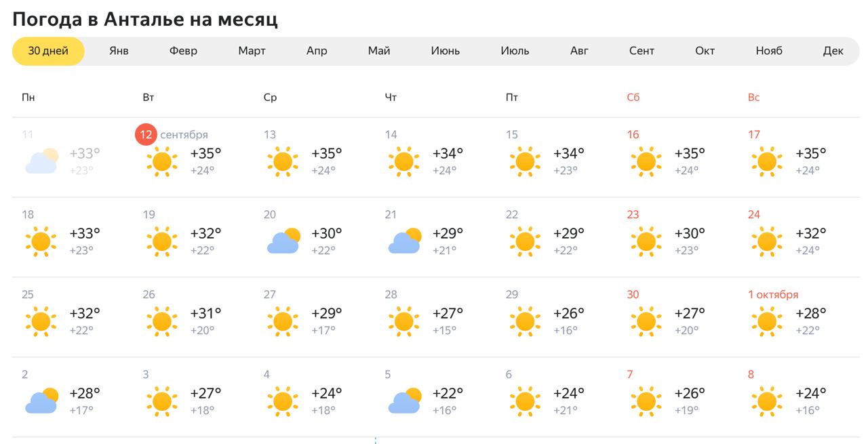Click the partly cloudy icon for October 2
This screenshot has width=868, height=444.
pyautogui.click(x=41, y=401)
